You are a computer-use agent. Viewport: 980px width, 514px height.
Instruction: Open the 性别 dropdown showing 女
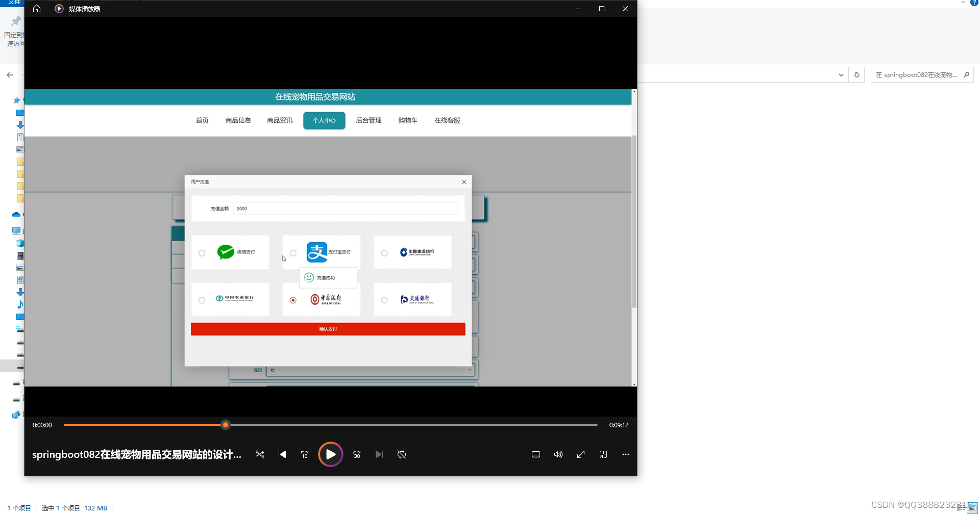click(371, 370)
